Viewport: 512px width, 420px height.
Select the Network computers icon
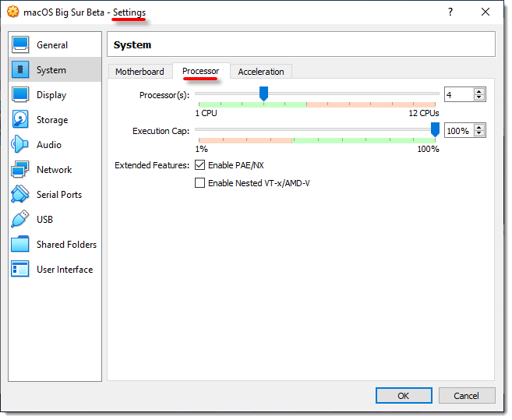point(20,170)
